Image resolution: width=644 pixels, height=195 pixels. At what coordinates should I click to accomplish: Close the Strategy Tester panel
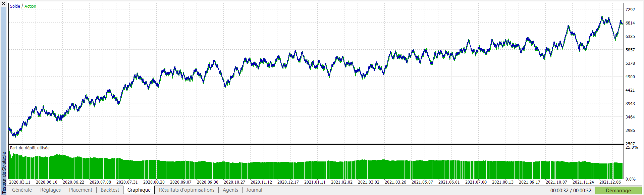4,3
